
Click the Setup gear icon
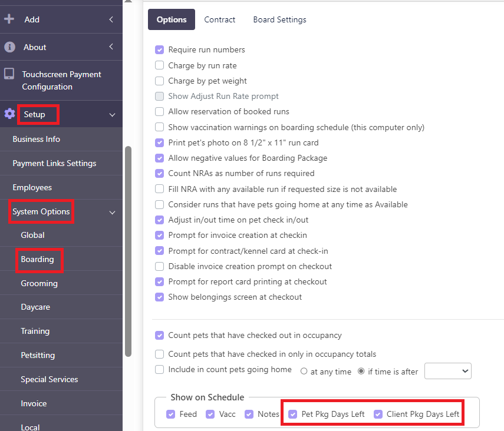click(x=9, y=114)
